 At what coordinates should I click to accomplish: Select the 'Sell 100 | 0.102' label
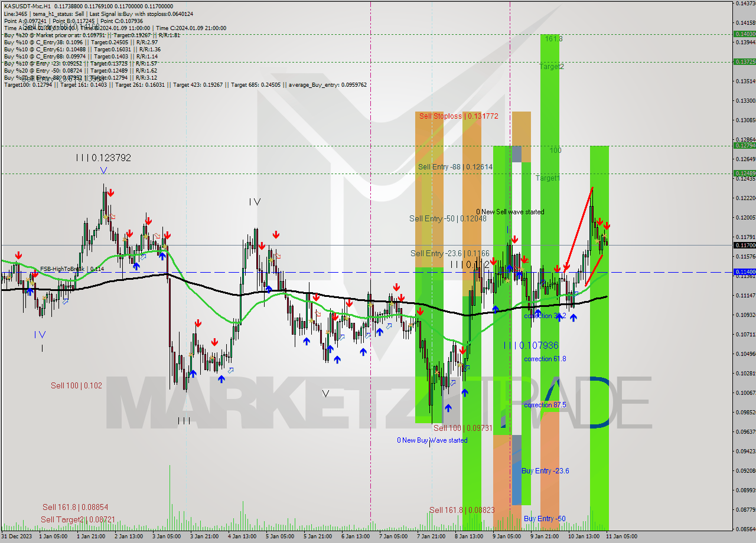pyautogui.click(x=76, y=385)
